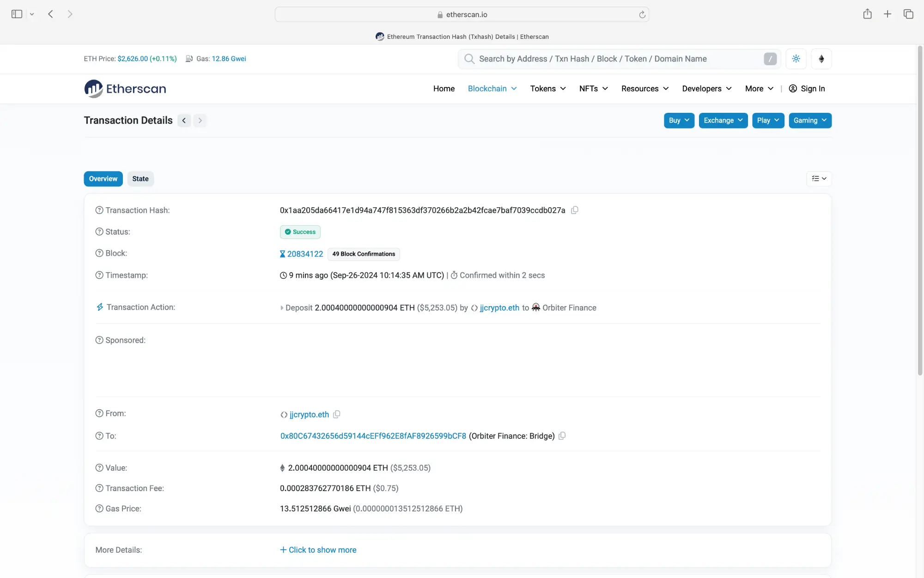924x578 pixels.
Task: Open a new browser tab
Action: [x=888, y=14]
